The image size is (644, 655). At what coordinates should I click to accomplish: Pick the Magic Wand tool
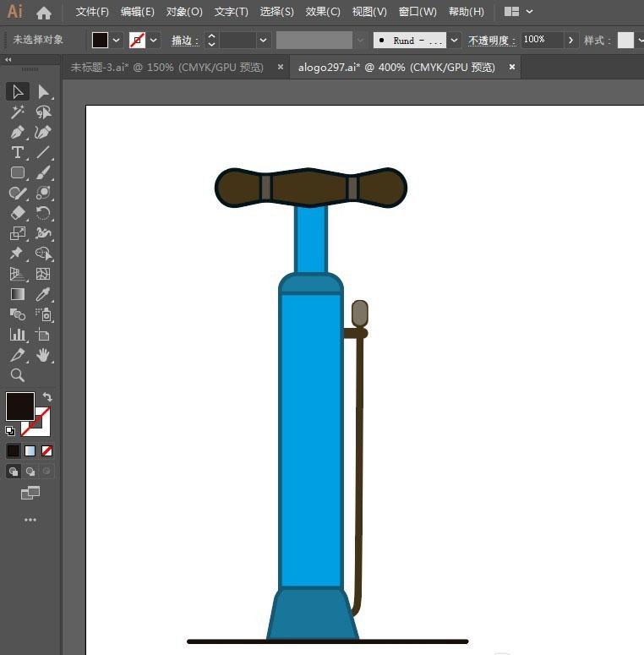click(18, 112)
